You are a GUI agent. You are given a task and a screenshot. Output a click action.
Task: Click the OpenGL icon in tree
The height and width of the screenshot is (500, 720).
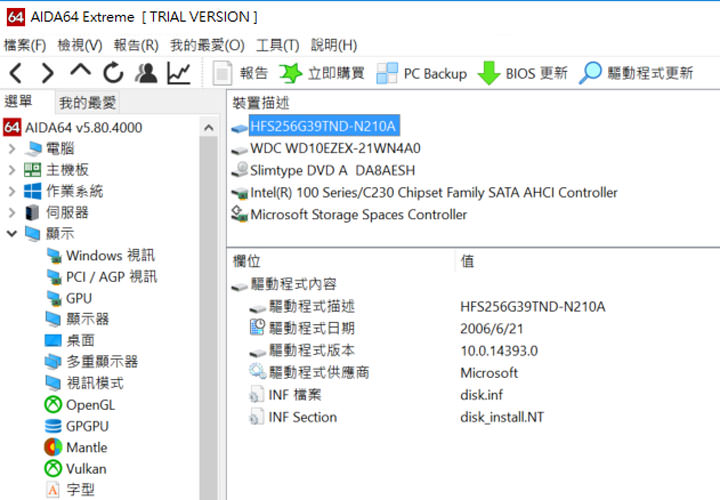[x=53, y=404]
